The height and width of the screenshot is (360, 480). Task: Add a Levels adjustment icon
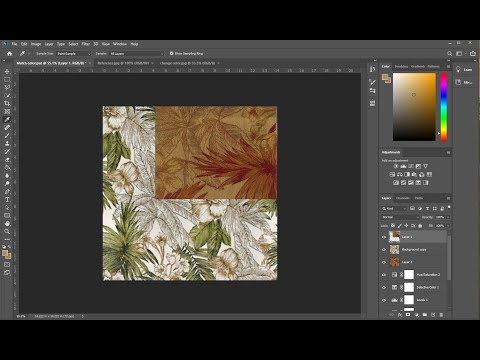(x=403, y=166)
